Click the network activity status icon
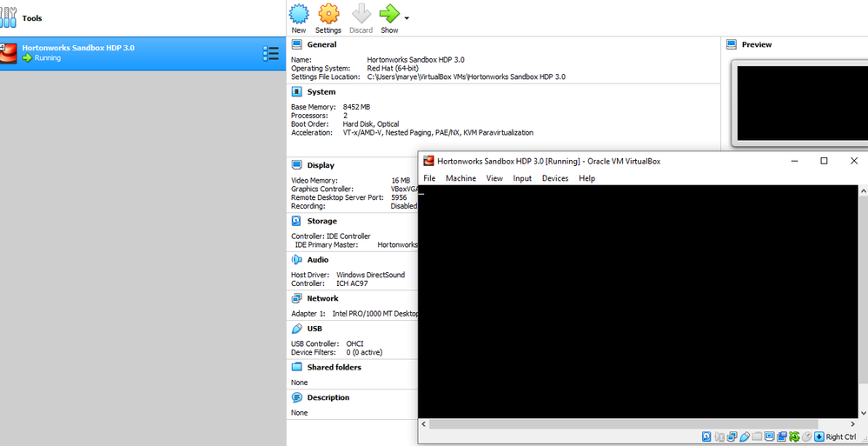Image resolution: width=868 pixels, height=446 pixels. [732, 437]
